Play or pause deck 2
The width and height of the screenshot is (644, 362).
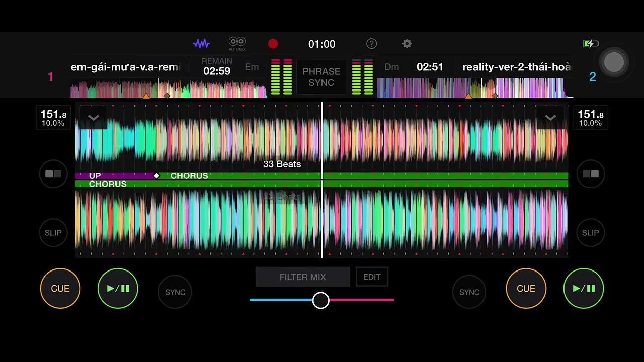point(584,288)
